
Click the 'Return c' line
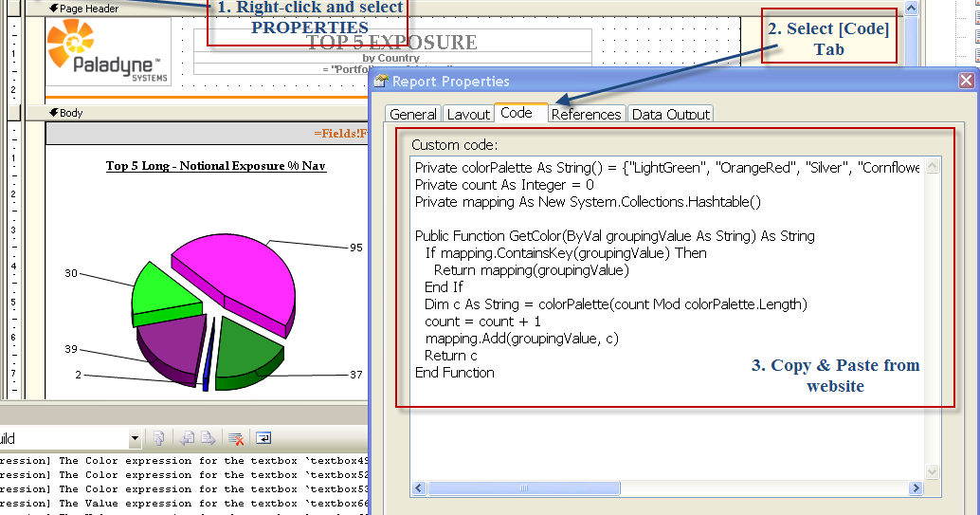coord(450,356)
